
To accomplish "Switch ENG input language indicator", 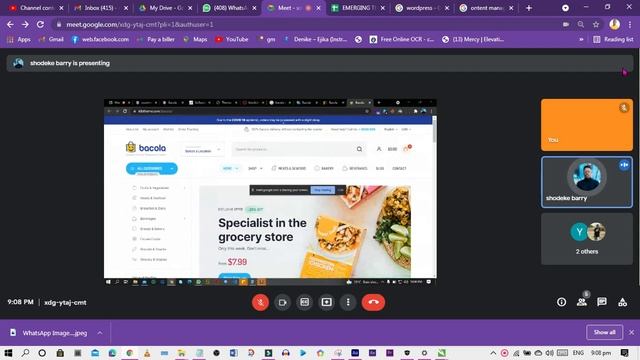I will [578, 353].
